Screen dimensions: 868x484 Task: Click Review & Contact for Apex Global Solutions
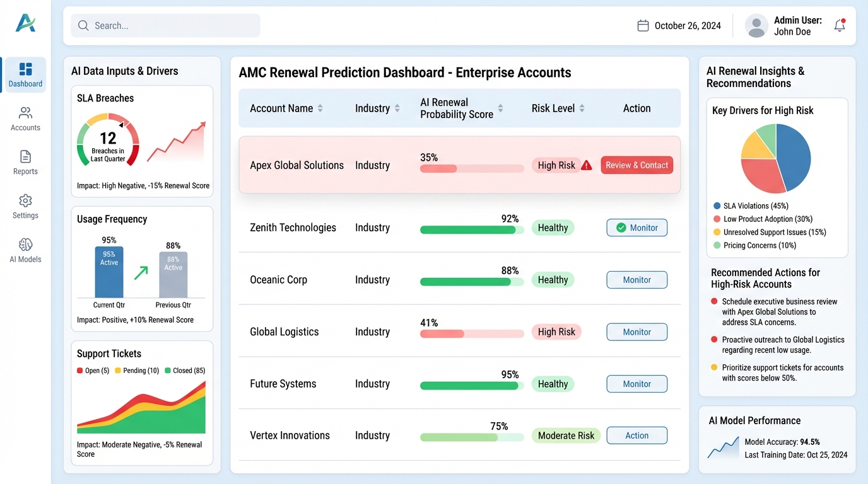click(636, 164)
